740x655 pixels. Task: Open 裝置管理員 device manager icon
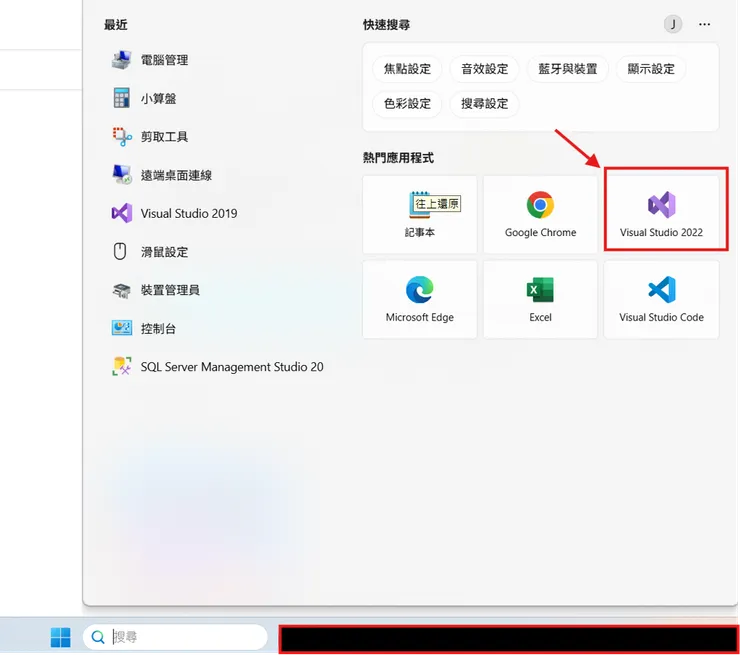[121, 290]
